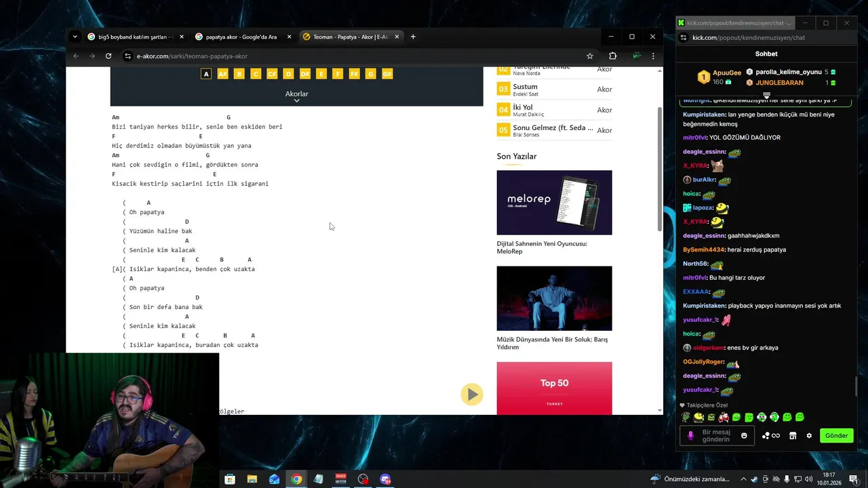
Task: Click the e-akor page vertical scrollbar
Action: pyautogui.click(x=660, y=169)
